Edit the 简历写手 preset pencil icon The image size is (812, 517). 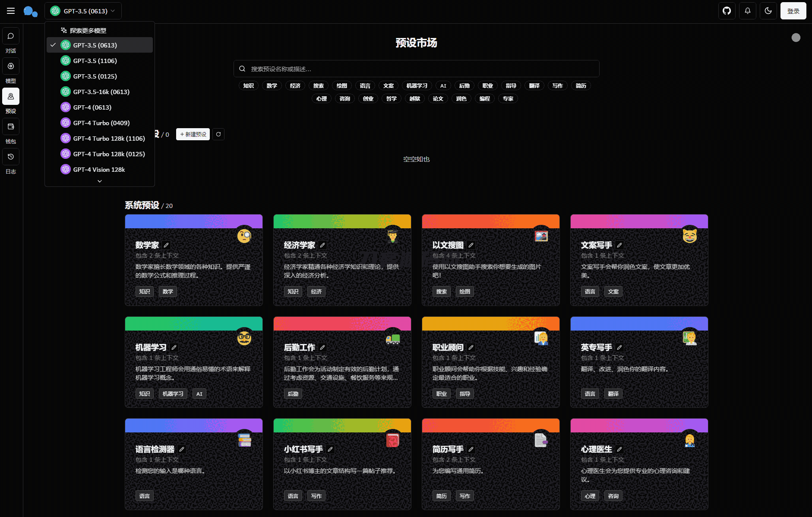tap(471, 449)
